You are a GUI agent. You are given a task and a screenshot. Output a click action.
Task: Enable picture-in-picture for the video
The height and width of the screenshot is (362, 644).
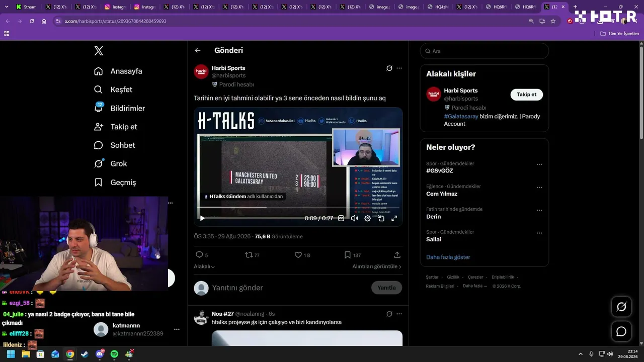[x=381, y=218]
